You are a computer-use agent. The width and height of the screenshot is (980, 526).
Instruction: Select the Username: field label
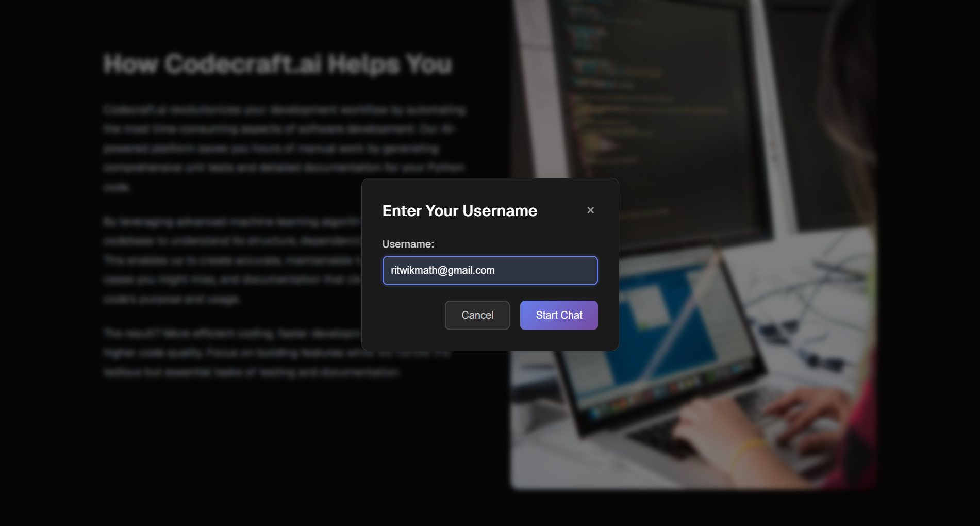(x=408, y=244)
